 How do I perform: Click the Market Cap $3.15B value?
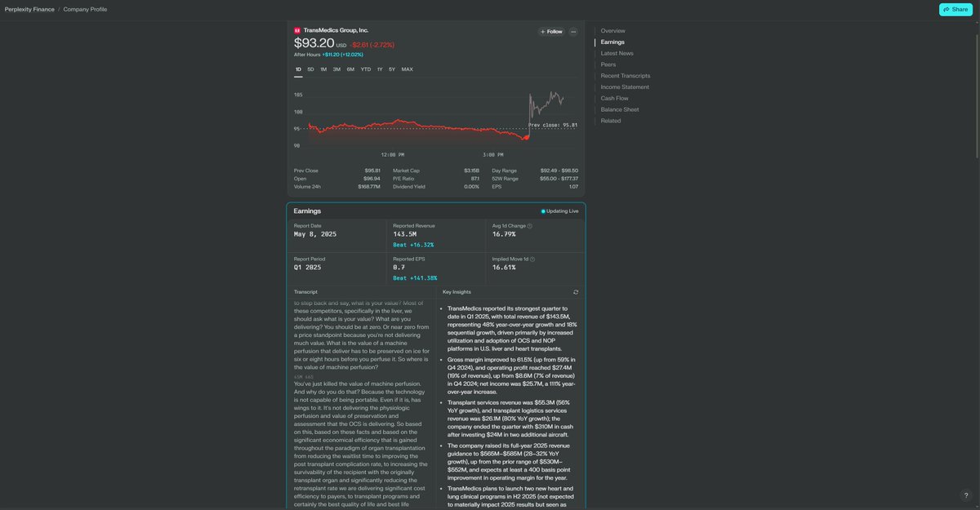pos(471,171)
